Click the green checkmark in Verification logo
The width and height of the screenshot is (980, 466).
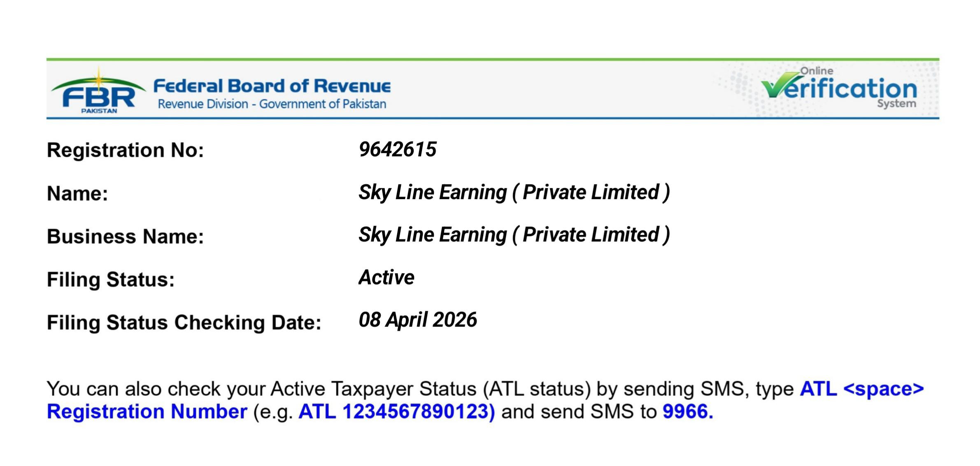[x=776, y=86]
